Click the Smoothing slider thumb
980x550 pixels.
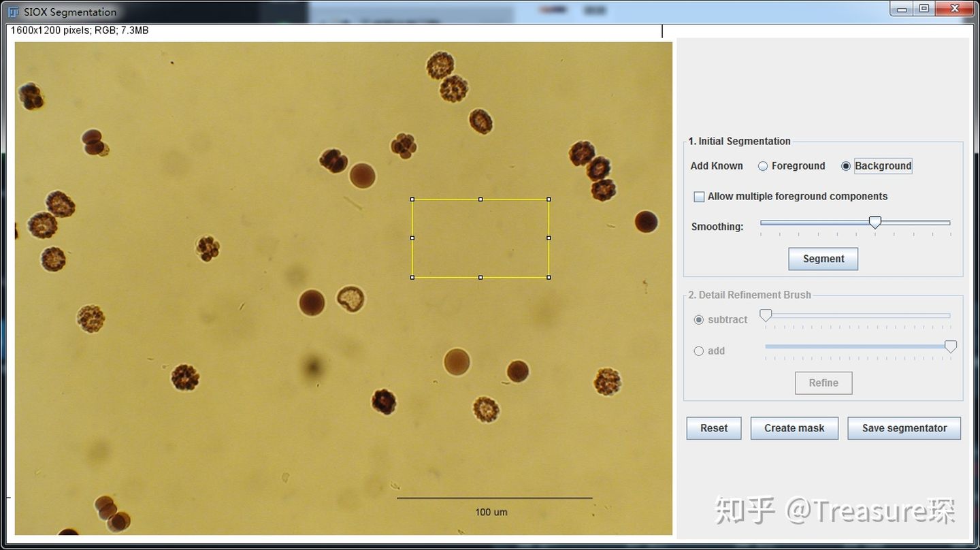[x=875, y=222]
